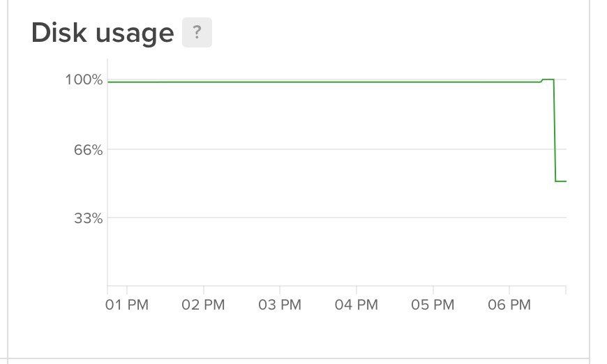Click the 33% y-axis label
This screenshot has height=364, width=607.
88,218
